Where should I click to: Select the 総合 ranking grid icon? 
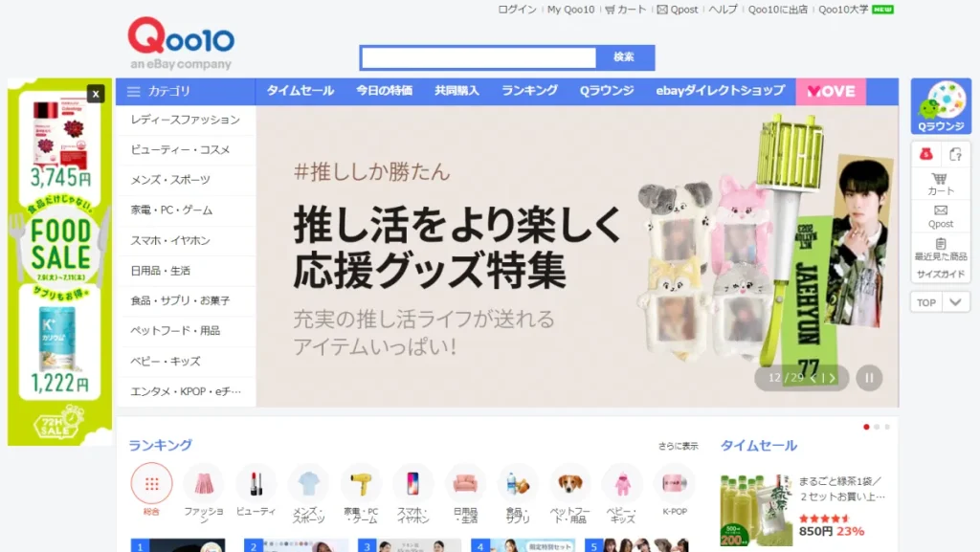[152, 484]
